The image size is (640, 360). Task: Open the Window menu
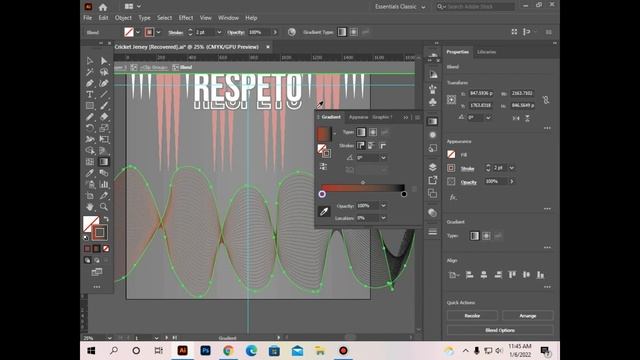point(228,18)
